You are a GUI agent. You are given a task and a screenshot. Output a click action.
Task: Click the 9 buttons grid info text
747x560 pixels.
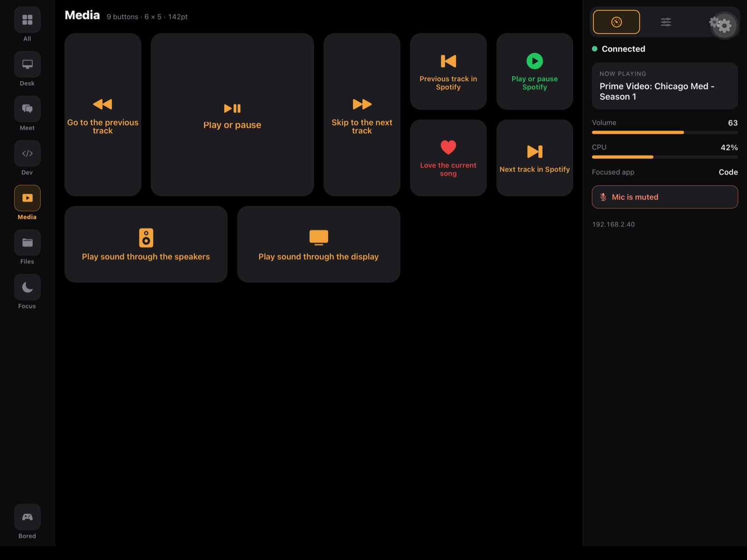147,17
